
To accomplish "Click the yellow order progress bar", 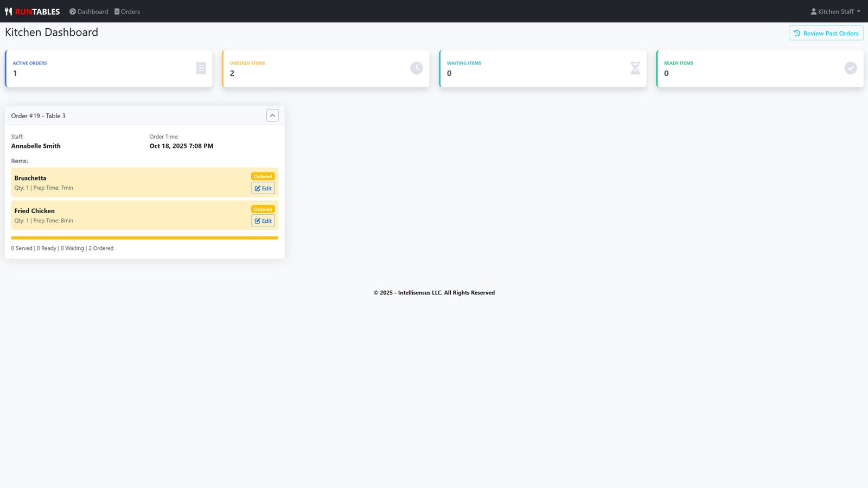I will point(144,237).
